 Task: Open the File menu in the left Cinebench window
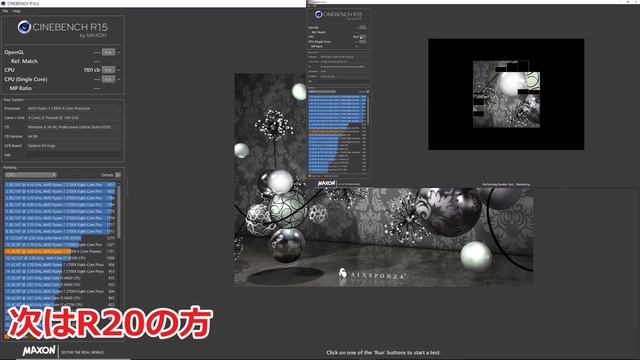click(x=5, y=11)
